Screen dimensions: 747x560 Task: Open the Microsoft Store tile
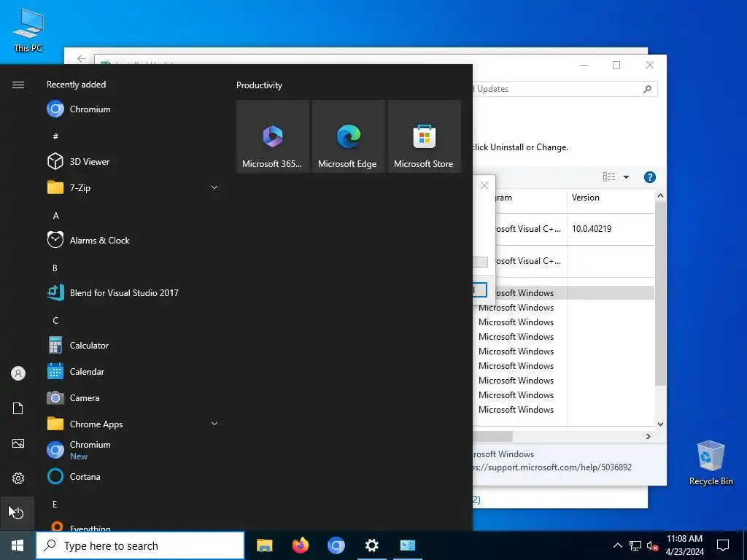point(424,136)
